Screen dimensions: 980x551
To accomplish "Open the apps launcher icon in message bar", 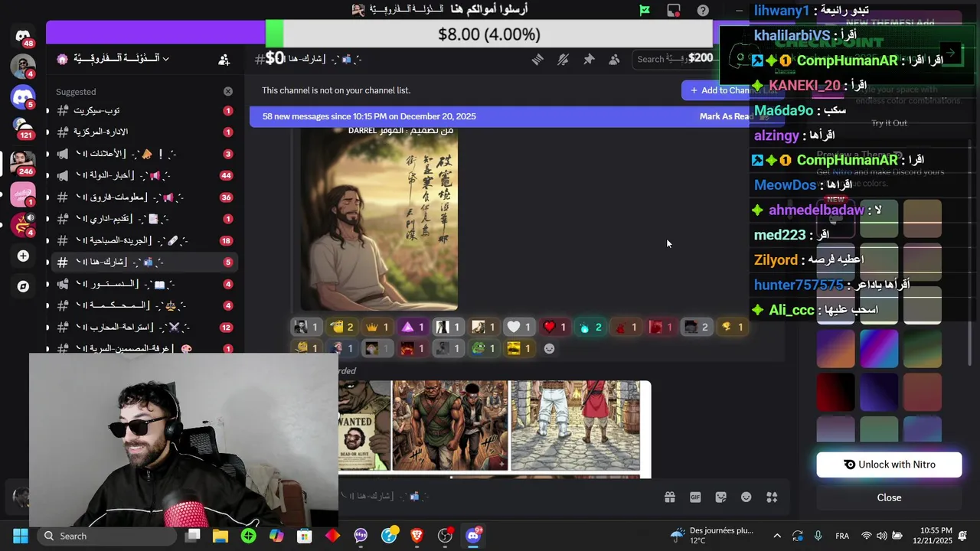I will [772, 497].
